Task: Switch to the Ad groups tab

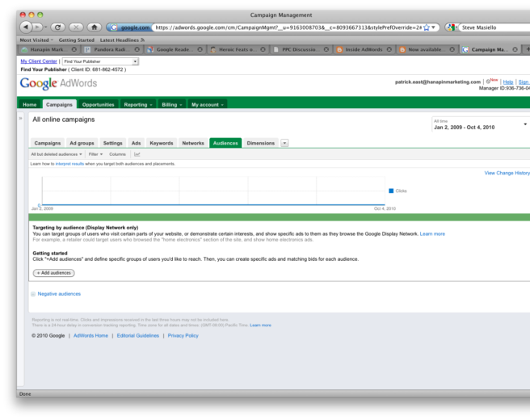Action: click(82, 143)
